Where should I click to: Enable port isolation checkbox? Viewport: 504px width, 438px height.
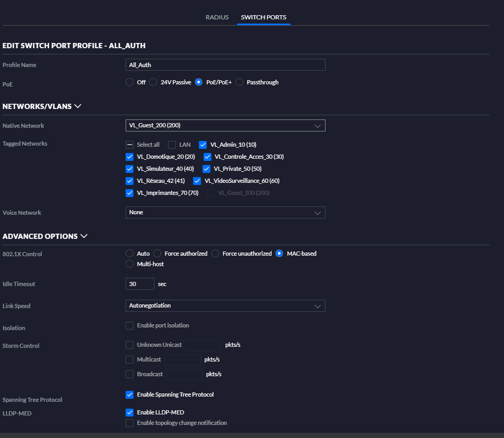pyautogui.click(x=130, y=326)
